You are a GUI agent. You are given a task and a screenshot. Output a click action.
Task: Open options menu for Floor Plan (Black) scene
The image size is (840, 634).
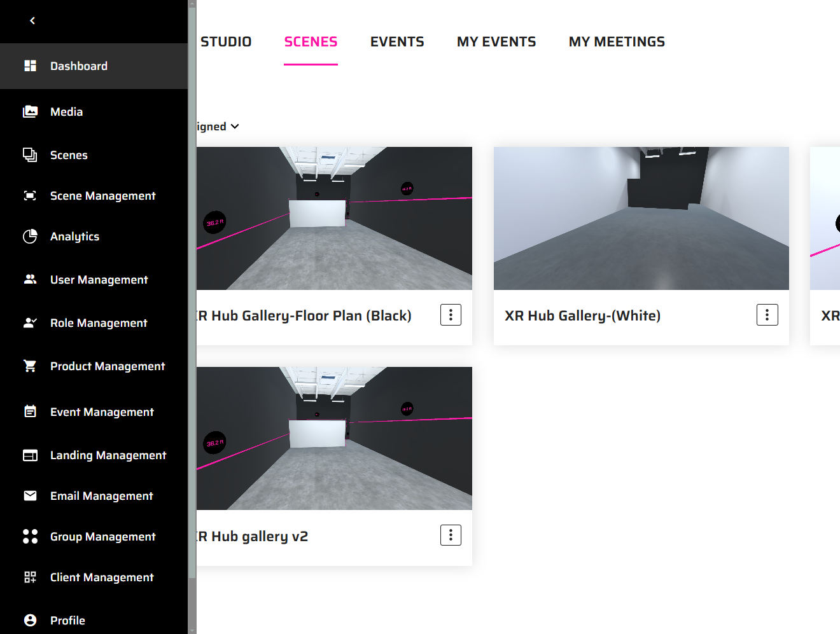pos(451,315)
